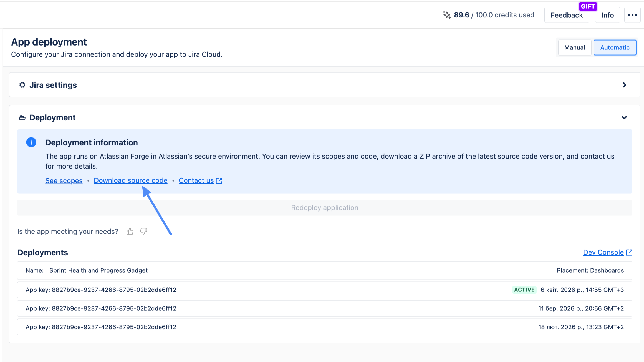Open the three-dot more options menu
This screenshot has width=644, height=362.
tap(632, 15)
